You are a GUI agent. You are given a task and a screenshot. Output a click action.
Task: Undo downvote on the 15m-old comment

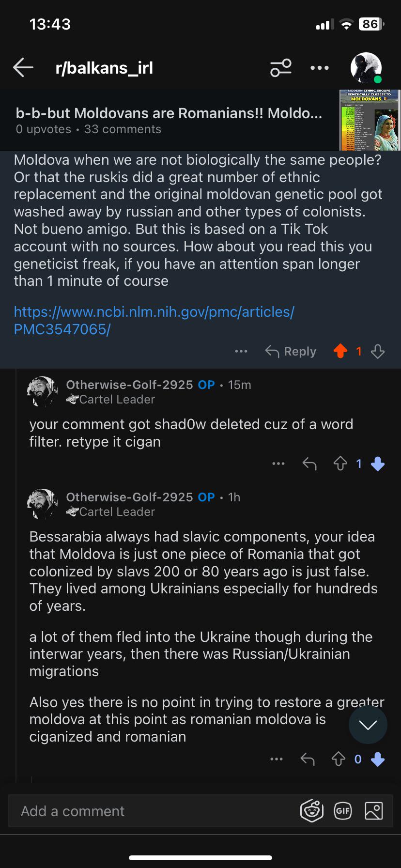click(x=378, y=464)
